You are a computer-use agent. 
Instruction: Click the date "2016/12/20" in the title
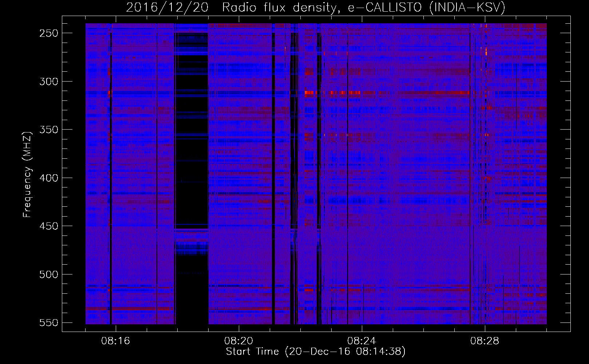(167, 8)
